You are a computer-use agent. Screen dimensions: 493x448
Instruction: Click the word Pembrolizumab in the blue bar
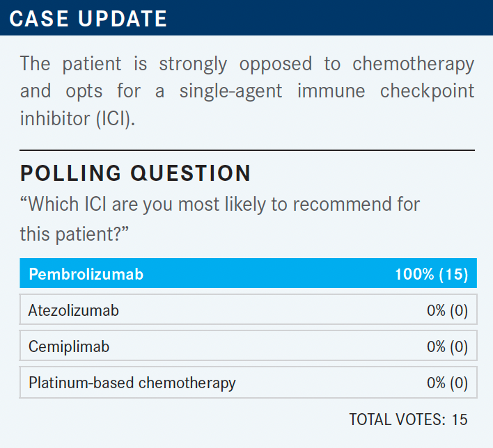tap(86, 274)
